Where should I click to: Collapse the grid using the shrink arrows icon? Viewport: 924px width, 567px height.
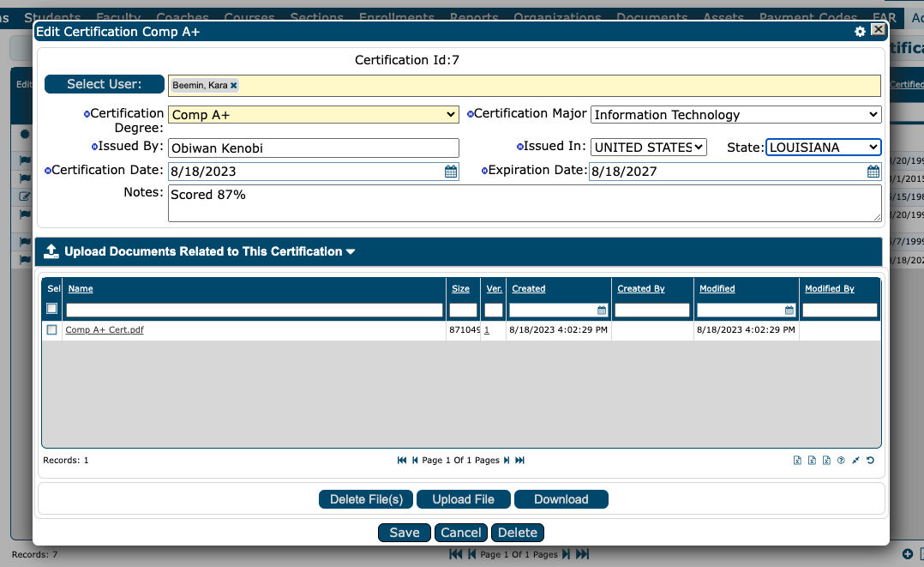(855, 460)
